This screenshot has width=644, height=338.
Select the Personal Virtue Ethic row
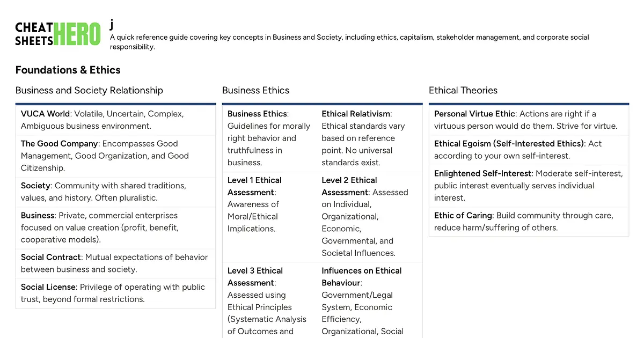tap(529, 120)
